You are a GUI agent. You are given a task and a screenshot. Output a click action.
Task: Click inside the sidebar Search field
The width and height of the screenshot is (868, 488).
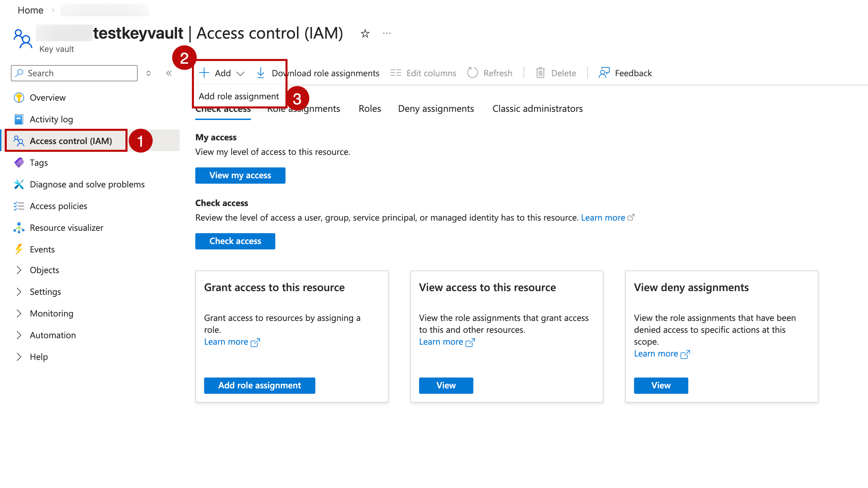coord(74,73)
